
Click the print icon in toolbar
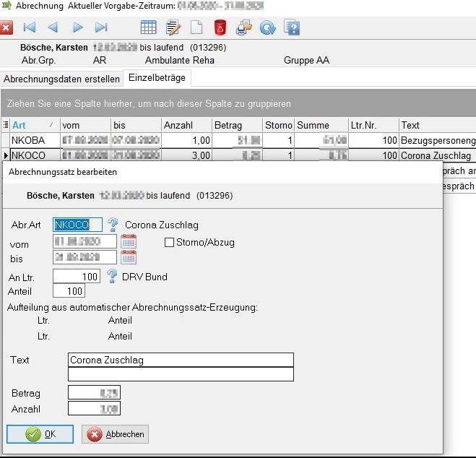pos(243,28)
